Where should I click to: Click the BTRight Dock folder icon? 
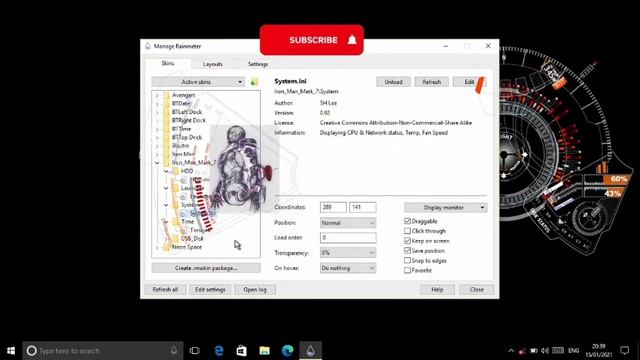[x=166, y=120]
